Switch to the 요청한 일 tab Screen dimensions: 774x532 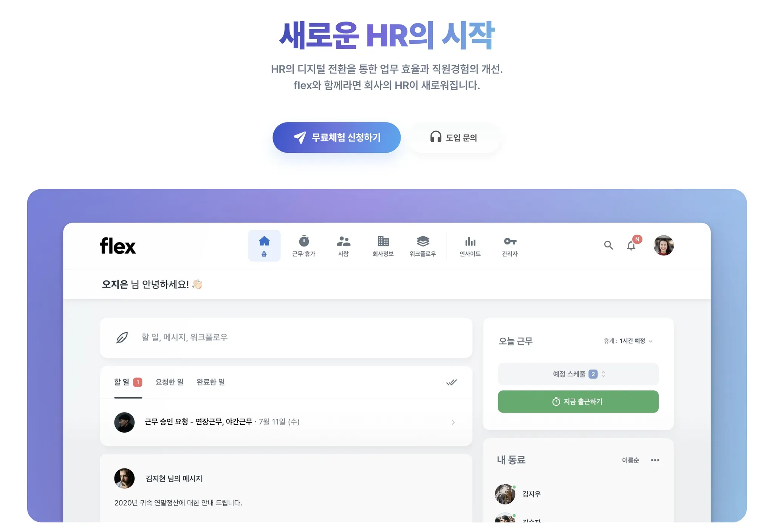pos(170,382)
